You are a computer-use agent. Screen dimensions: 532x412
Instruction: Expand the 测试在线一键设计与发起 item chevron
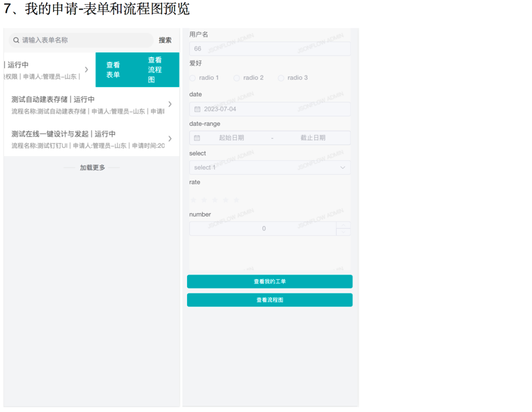(170, 139)
